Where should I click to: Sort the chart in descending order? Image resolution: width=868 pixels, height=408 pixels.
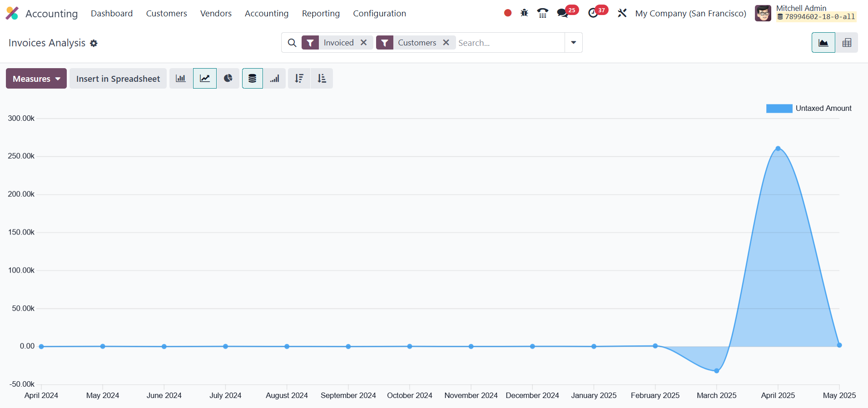(x=299, y=79)
